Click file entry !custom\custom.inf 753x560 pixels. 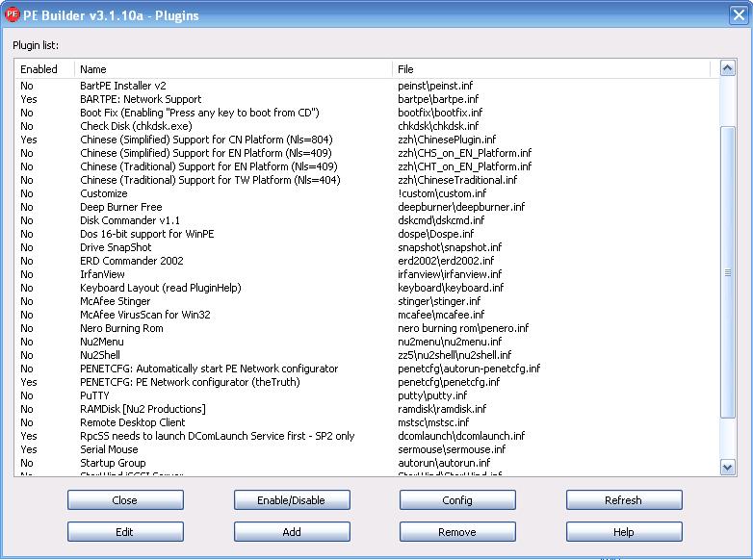(442, 193)
